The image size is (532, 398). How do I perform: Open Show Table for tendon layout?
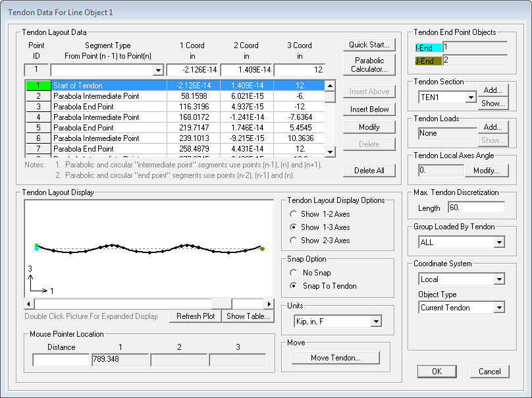248,316
